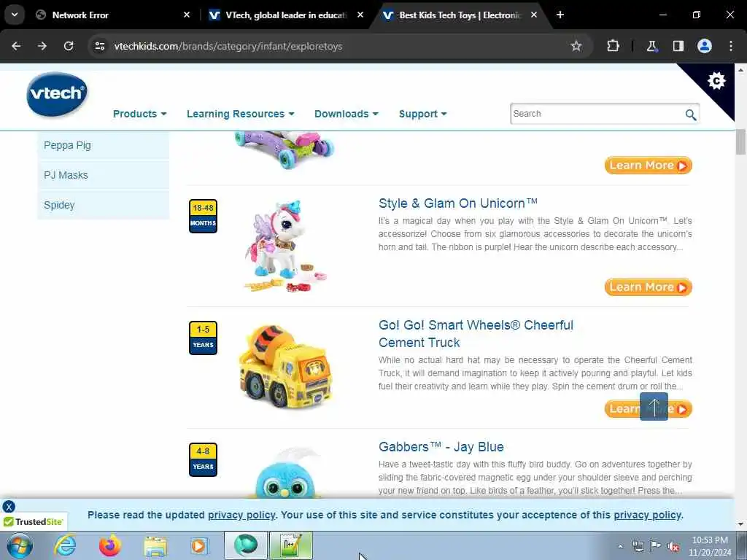
Task: Click the Jay Blue bird image
Action: [x=285, y=473]
